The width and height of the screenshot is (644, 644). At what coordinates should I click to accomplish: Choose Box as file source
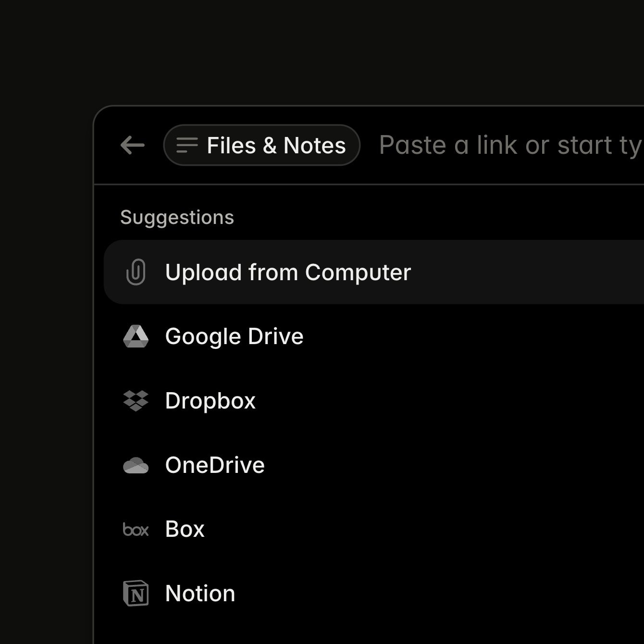tap(374, 529)
